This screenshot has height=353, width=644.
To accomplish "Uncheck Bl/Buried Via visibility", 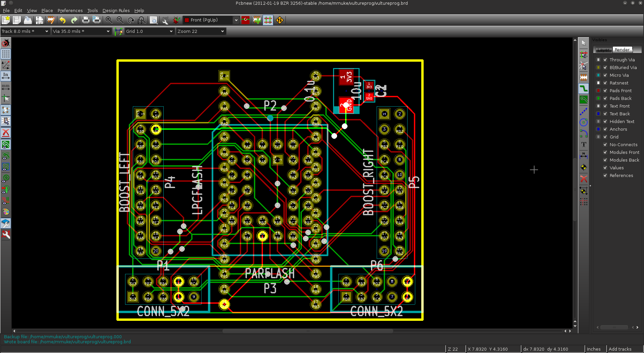I will [x=605, y=67].
